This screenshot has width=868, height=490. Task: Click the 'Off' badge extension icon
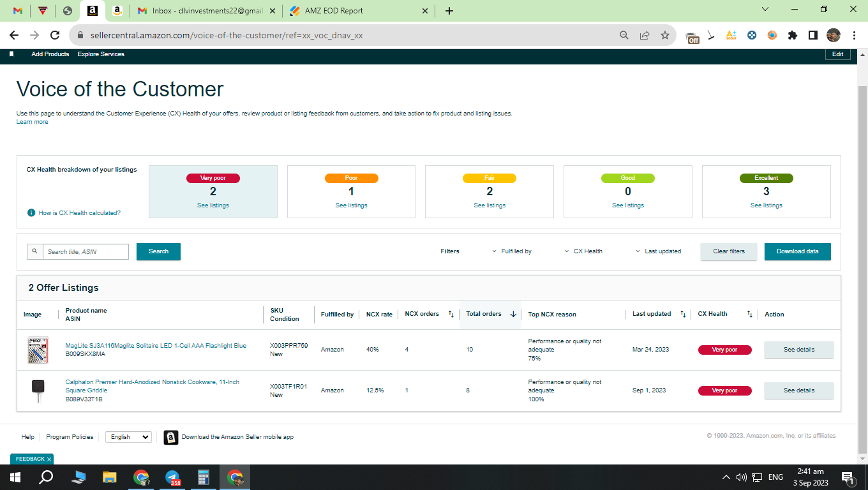[x=692, y=36]
